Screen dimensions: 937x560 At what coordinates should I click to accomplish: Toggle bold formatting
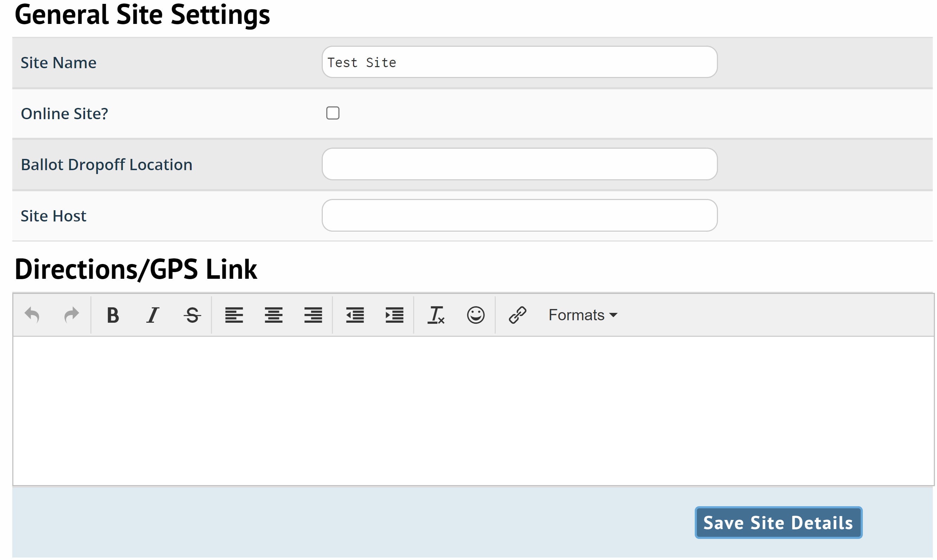[113, 315]
